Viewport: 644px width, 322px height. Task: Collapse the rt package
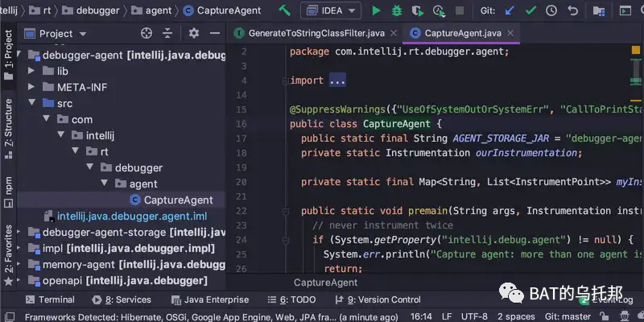click(75, 151)
